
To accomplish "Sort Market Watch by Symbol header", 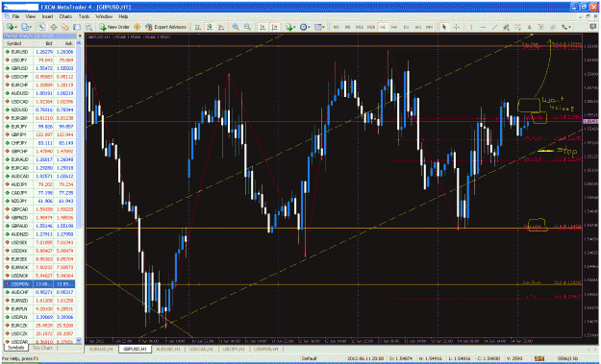I will click(18, 43).
